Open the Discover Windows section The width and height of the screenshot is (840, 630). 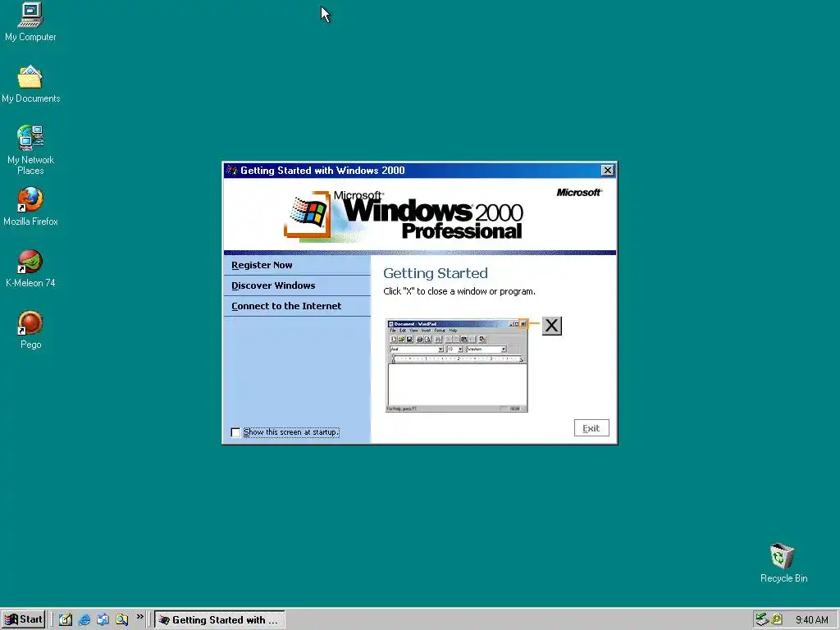tap(297, 285)
